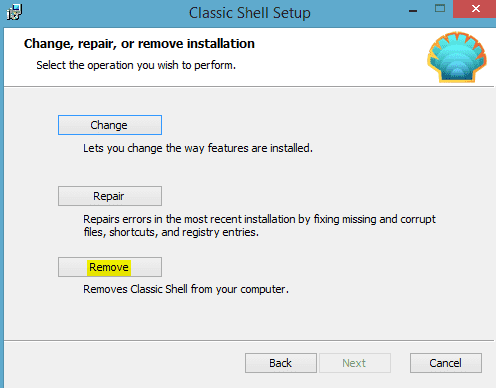This screenshot has width=496, height=388.
Task: Click 'Removes Classic Shell from your computer.' text
Action: tap(186, 289)
